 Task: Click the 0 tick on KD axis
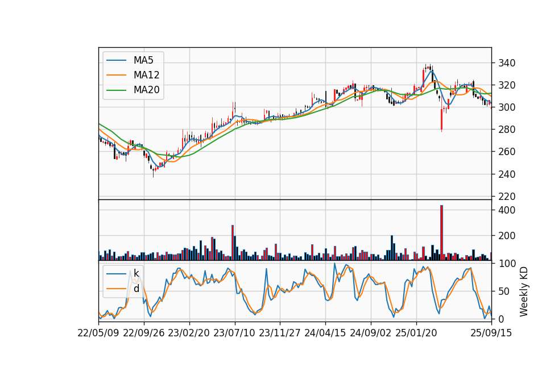pyautogui.click(x=501, y=319)
